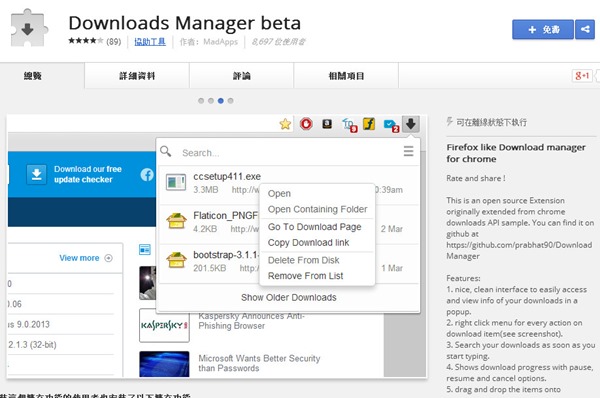Select the github.com/prabhat90 URL text

[x=519, y=250]
